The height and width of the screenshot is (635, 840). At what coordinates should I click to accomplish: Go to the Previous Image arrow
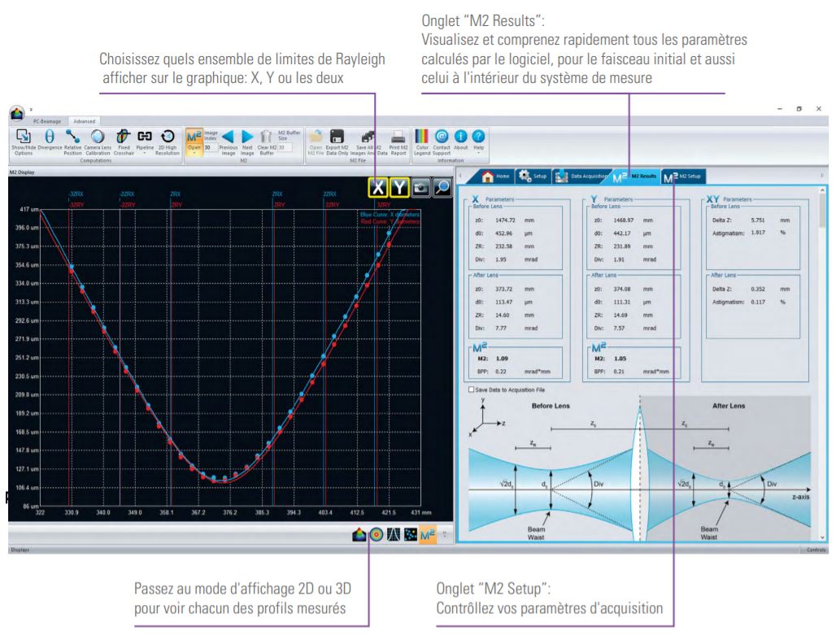pyautogui.click(x=229, y=137)
